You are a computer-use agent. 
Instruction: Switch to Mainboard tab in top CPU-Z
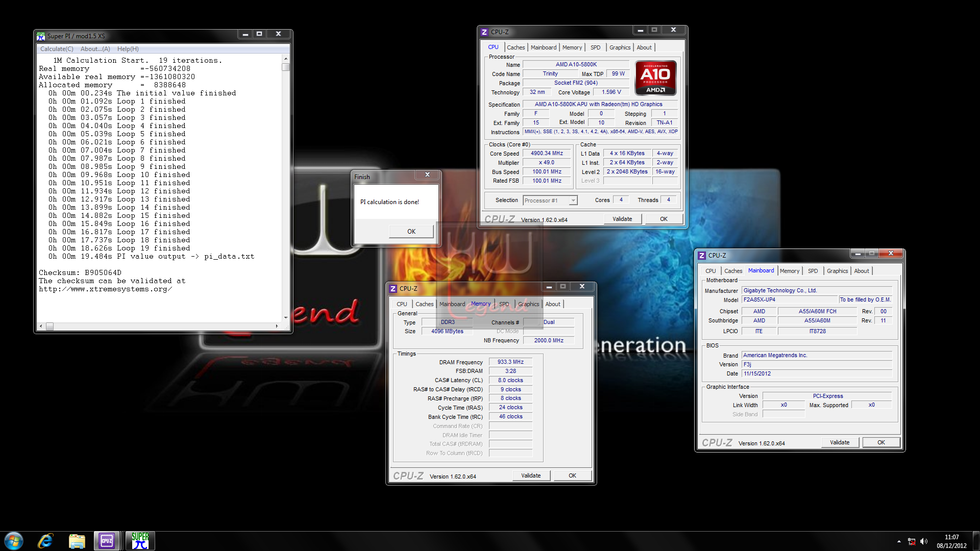(x=544, y=47)
